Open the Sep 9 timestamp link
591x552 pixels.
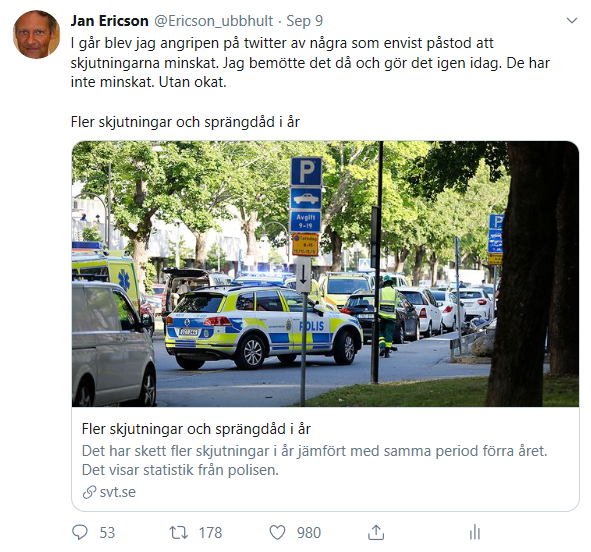[x=305, y=21]
